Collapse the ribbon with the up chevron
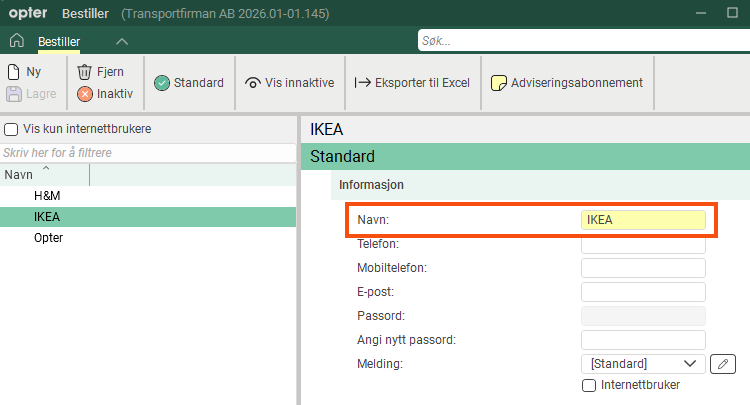 click(x=122, y=41)
